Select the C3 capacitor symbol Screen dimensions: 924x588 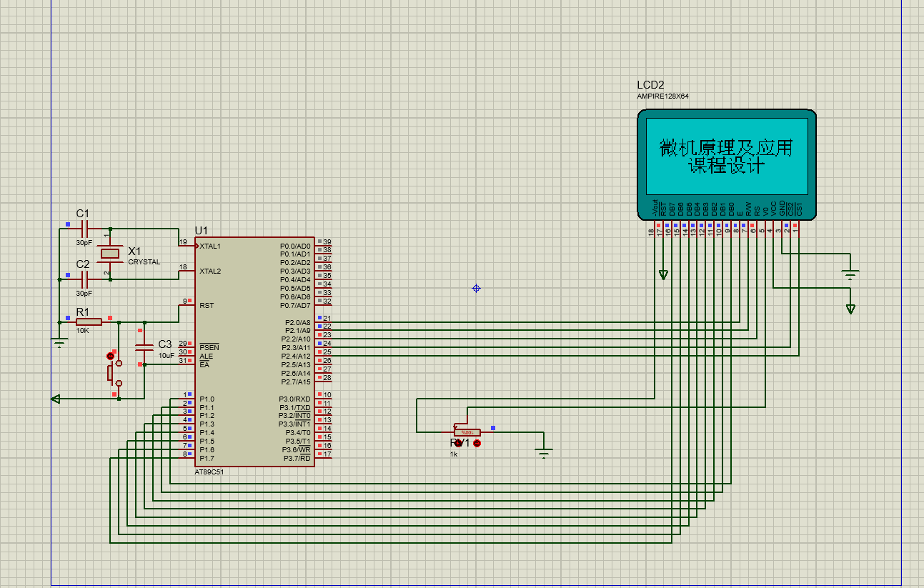click(144, 347)
